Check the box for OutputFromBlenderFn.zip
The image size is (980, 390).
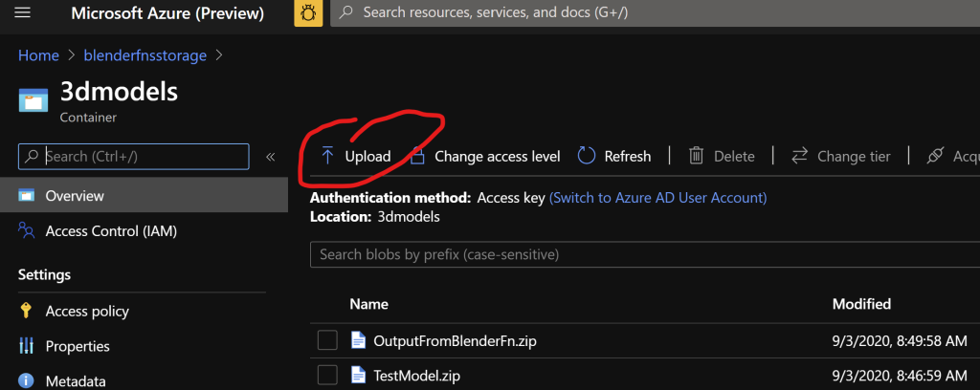pyautogui.click(x=327, y=340)
